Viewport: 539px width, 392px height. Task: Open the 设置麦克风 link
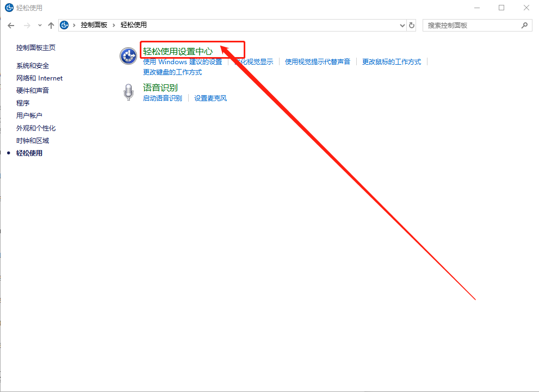point(210,98)
